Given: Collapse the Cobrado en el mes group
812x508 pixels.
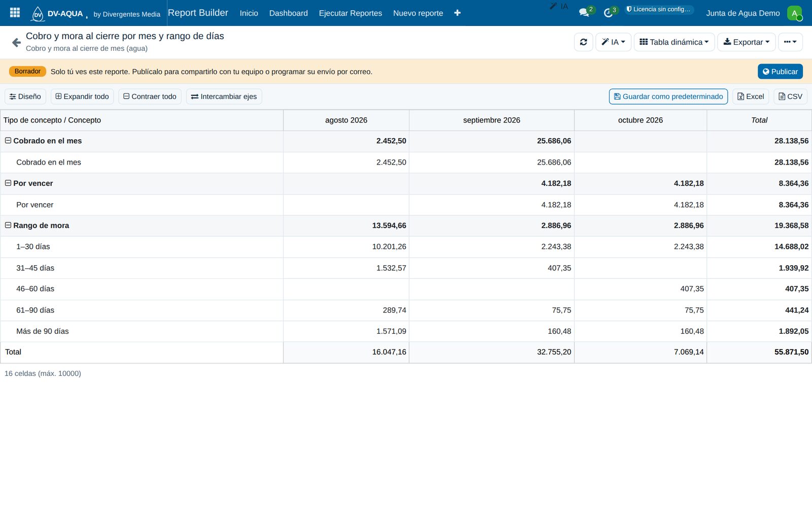Looking at the screenshot, I should coord(8,141).
